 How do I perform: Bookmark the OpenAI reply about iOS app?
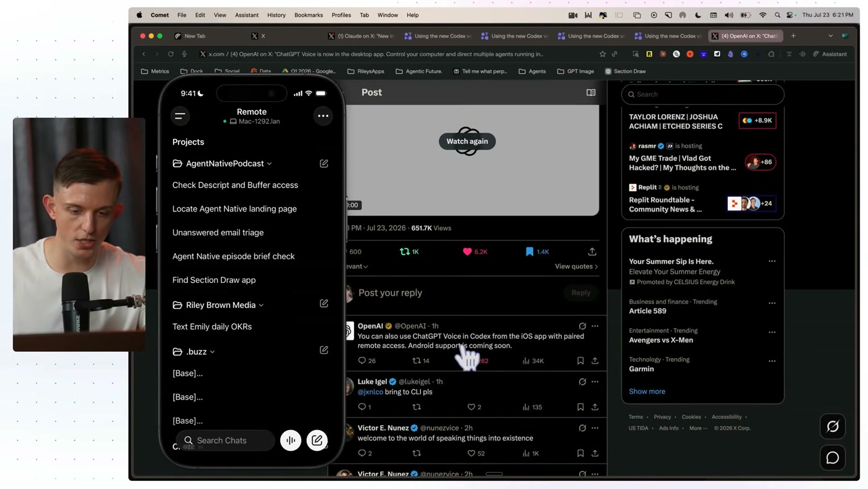(x=580, y=361)
